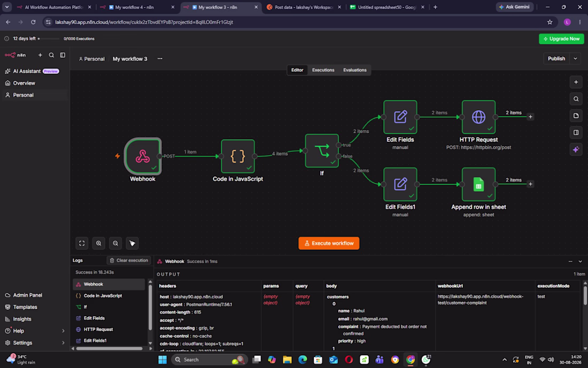Open Publish dropdown arrow

[575, 58]
